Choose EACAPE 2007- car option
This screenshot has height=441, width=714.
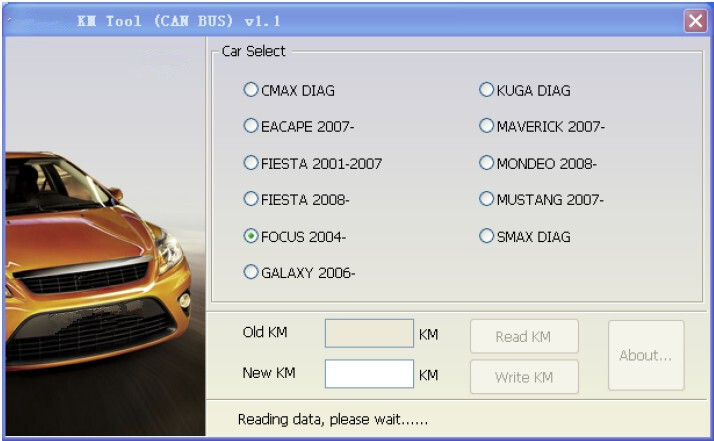(251, 126)
